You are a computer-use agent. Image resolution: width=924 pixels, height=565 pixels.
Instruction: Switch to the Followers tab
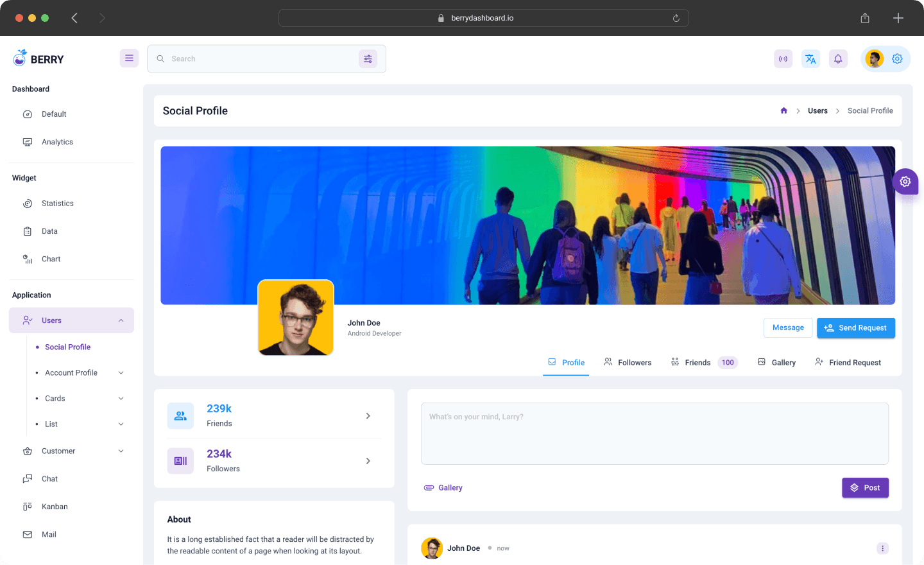coord(628,363)
